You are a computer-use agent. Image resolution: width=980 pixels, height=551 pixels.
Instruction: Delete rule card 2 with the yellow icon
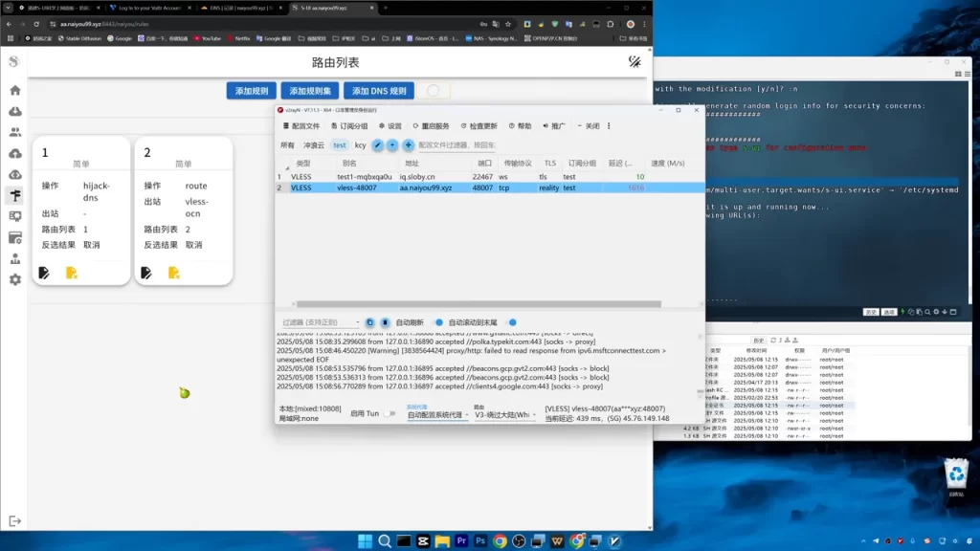174,273
